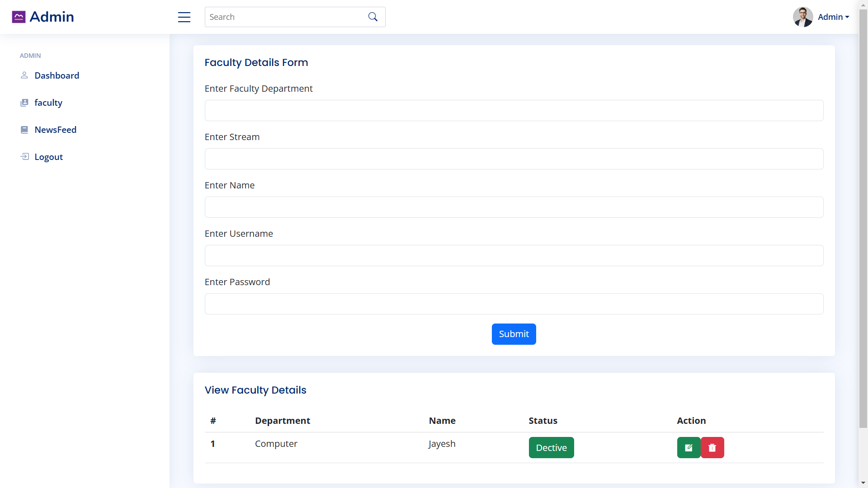Viewport: 868px width, 488px height.
Task: Open the Admin profile dropdown
Action: coord(833,17)
